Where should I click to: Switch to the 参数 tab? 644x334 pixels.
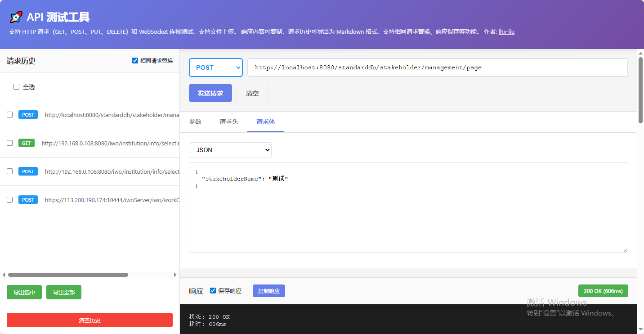pyautogui.click(x=196, y=122)
